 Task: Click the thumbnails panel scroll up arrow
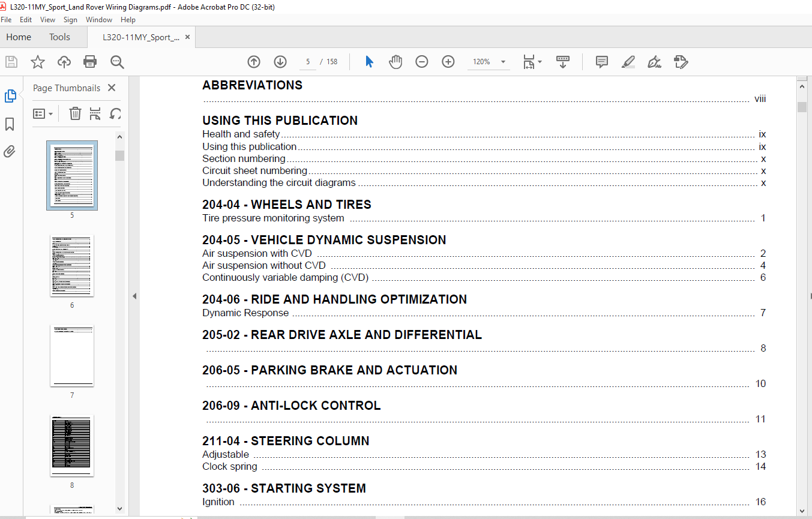coord(119,137)
